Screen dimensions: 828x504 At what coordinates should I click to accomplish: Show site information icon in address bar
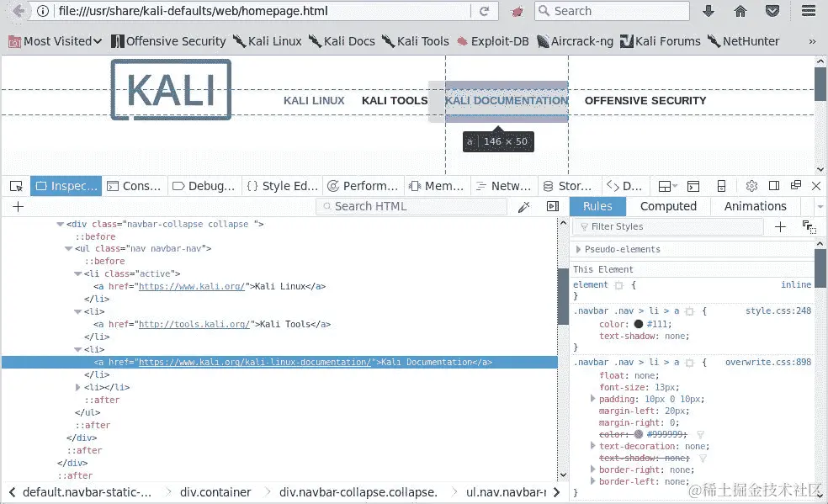(43, 11)
